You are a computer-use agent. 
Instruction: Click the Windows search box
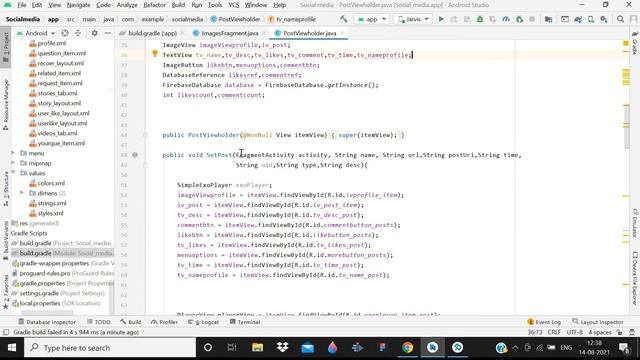pos(110,347)
